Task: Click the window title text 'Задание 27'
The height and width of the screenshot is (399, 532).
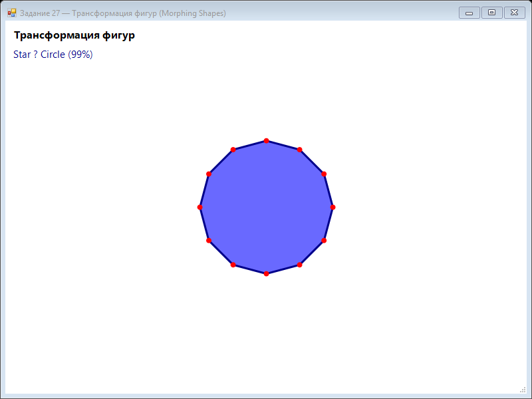Action: coord(40,13)
